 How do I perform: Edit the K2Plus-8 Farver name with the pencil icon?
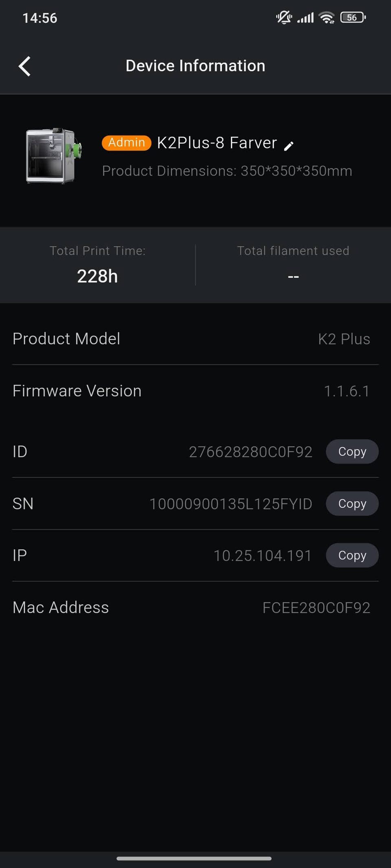coord(289,146)
